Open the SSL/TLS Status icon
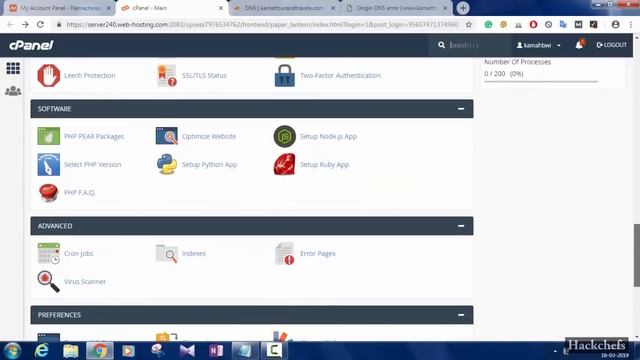 (x=167, y=76)
